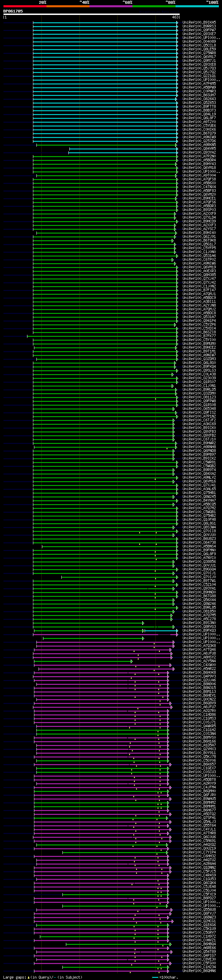The image size is (222, 980).
Task: Select the UniRef100_Q8H385 label
Action: pos(199,275)
